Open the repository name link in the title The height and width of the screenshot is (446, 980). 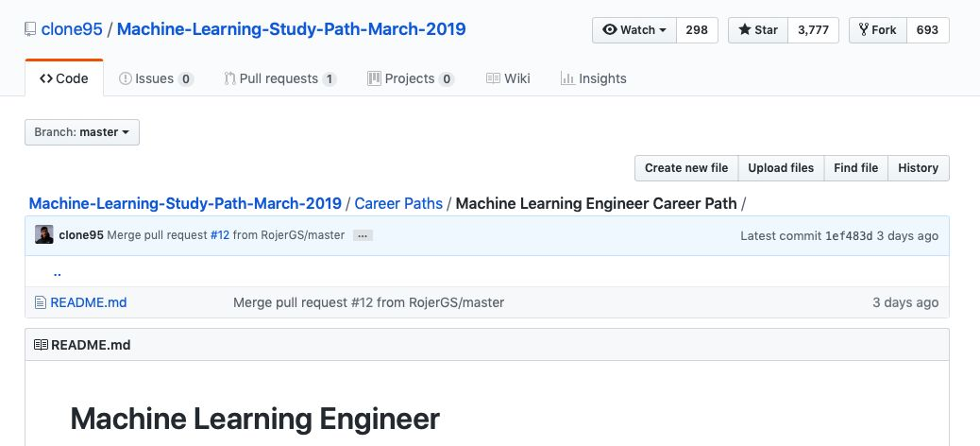click(291, 29)
